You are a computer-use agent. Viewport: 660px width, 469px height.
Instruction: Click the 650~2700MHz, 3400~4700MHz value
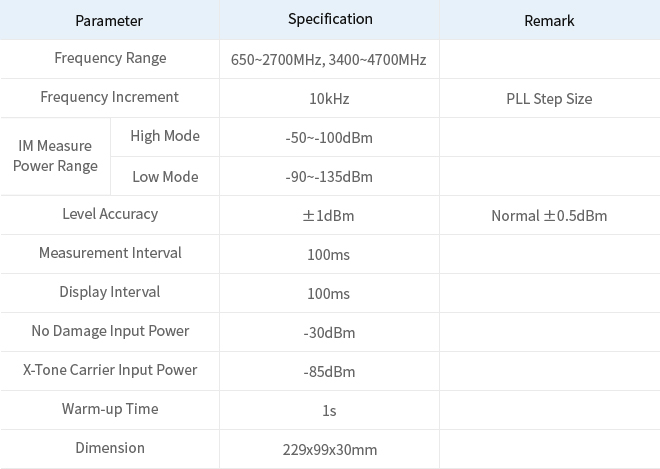click(328, 60)
